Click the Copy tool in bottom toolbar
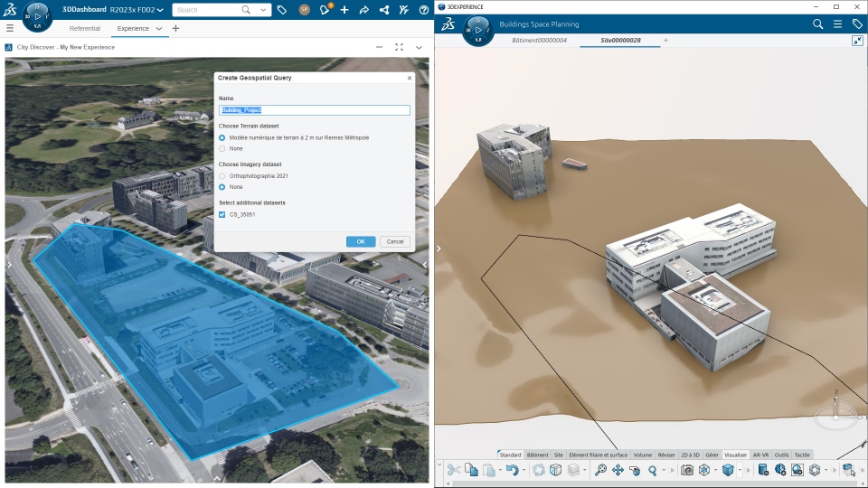868x488 pixels. tap(472, 470)
